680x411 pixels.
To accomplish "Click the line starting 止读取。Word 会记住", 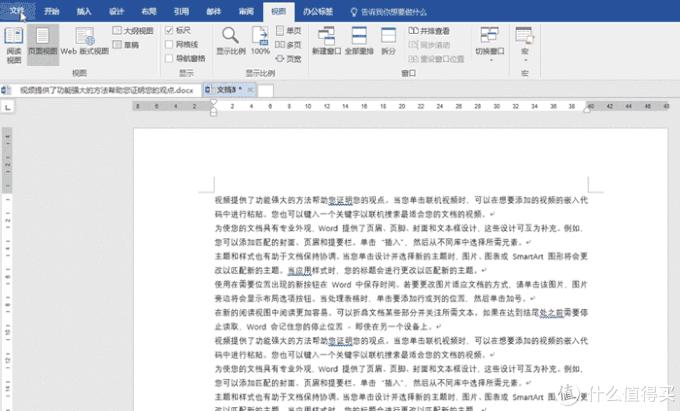I will click(328, 326).
